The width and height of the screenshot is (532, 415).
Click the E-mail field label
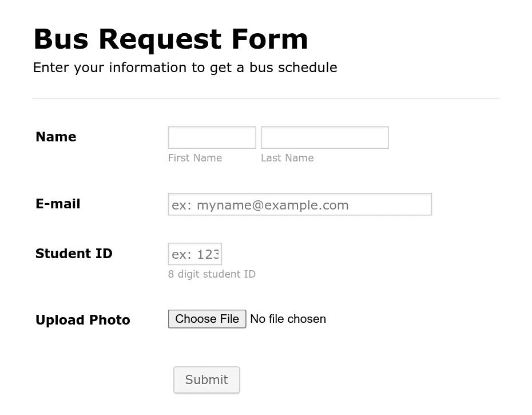coord(58,204)
